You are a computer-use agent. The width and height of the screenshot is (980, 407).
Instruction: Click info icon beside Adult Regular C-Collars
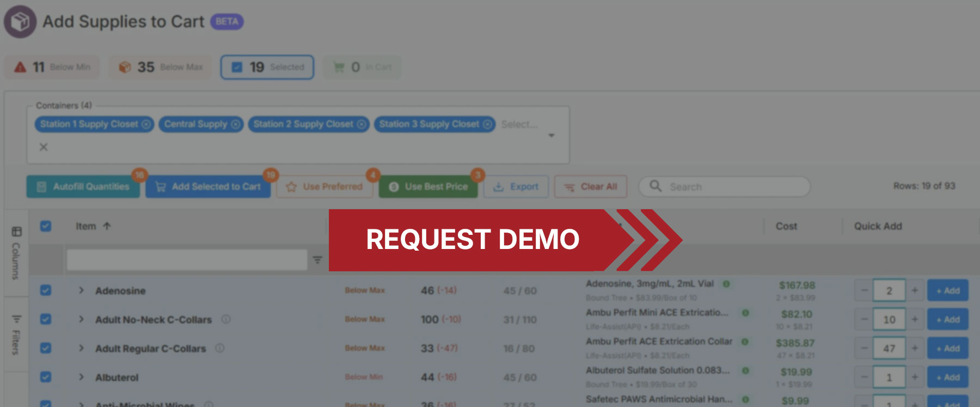pos(220,348)
